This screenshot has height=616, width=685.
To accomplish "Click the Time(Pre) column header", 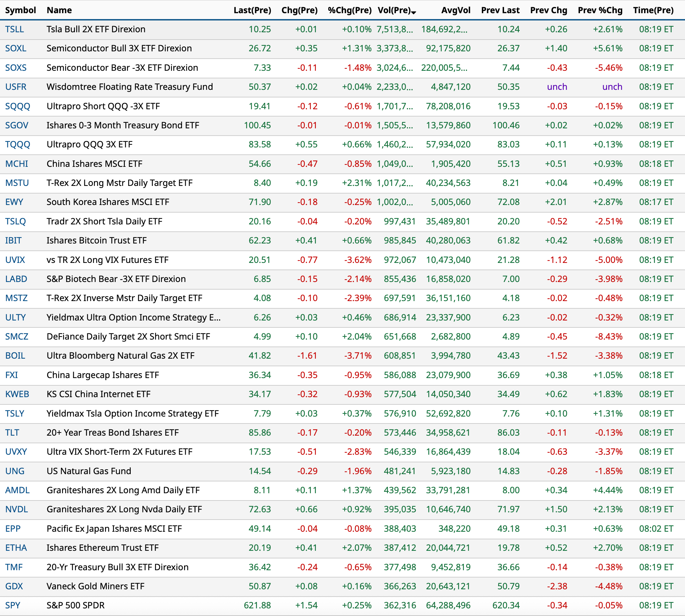I will coord(653,10).
